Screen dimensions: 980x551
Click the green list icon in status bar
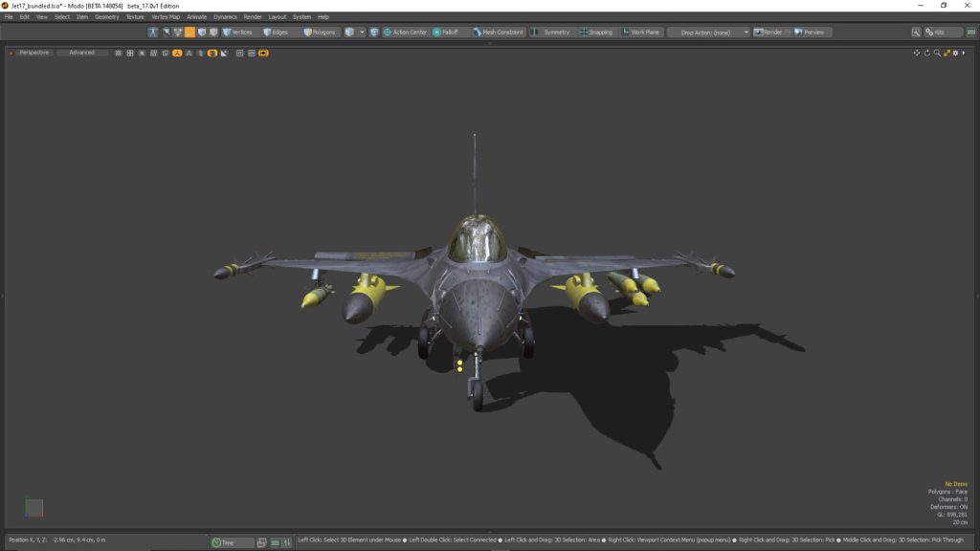point(275,542)
